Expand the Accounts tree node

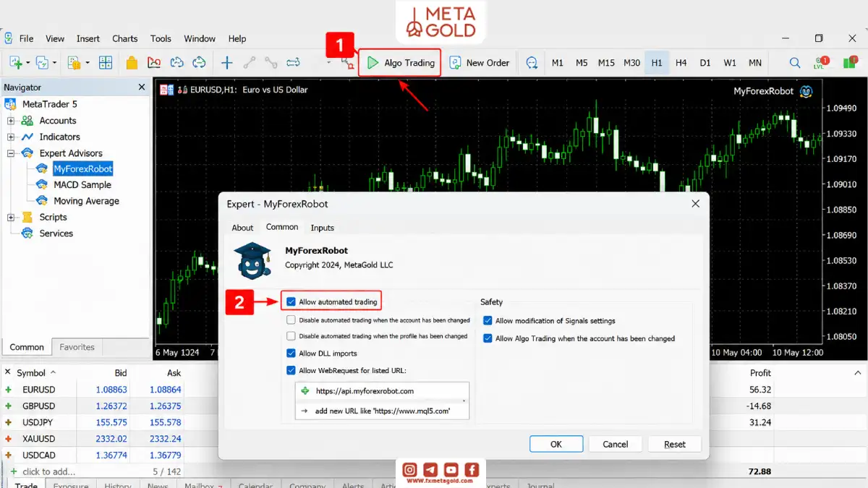pyautogui.click(x=11, y=121)
